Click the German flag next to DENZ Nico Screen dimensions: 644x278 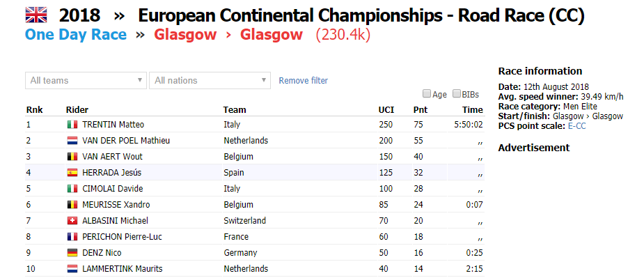(72, 253)
